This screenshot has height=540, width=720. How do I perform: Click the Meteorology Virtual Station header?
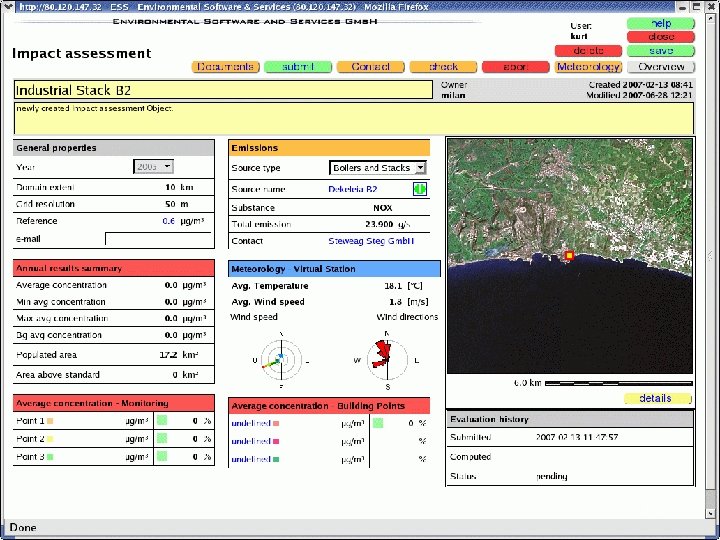click(x=334, y=269)
